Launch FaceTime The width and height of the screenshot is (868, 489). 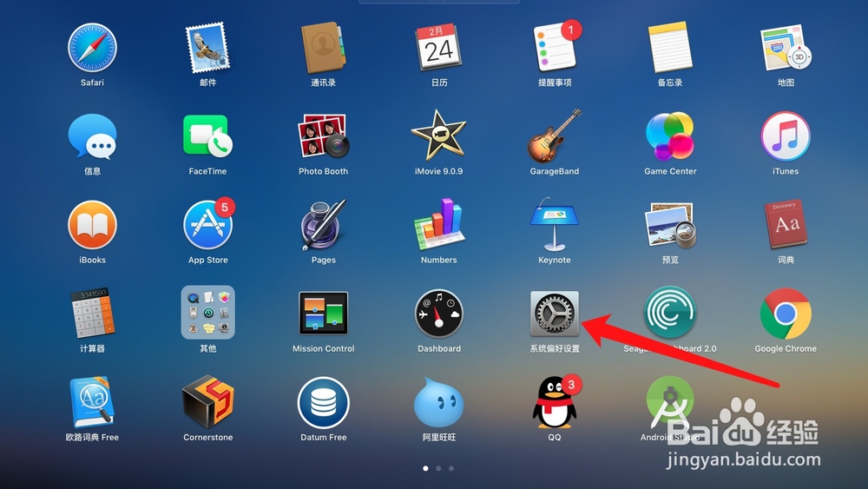click(207, 136)
